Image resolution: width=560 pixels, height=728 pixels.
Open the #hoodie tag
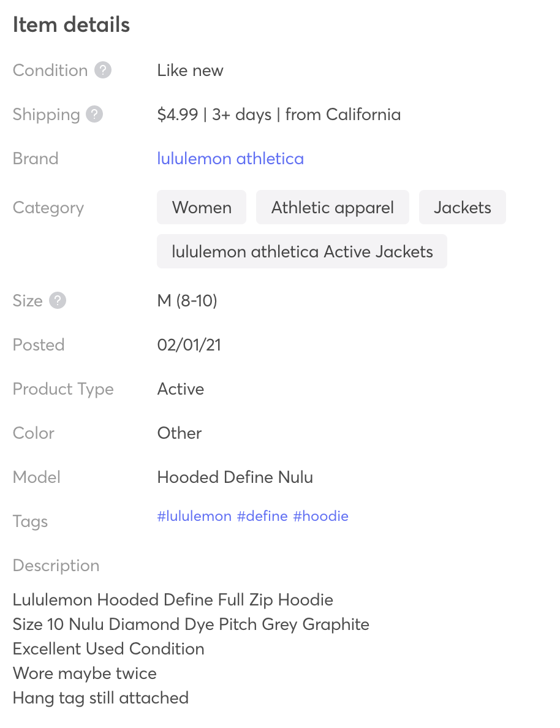[x=321, y=516]
